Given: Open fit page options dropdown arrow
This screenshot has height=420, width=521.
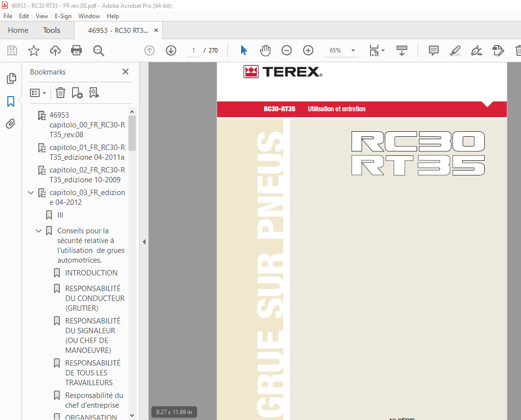Looking at the screenshot, I should pos(383,50).
